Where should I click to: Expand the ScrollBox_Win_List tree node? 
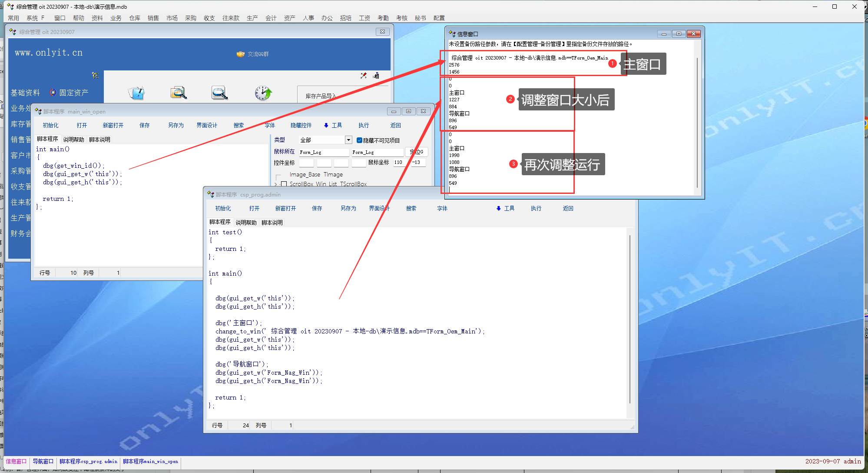click(x=276, y=184)
